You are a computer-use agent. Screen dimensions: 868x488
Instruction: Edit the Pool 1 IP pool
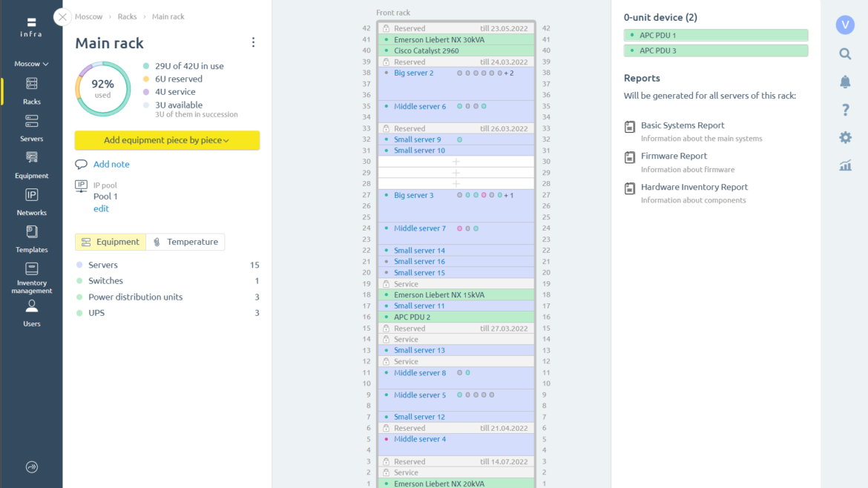tap(101, 209)
